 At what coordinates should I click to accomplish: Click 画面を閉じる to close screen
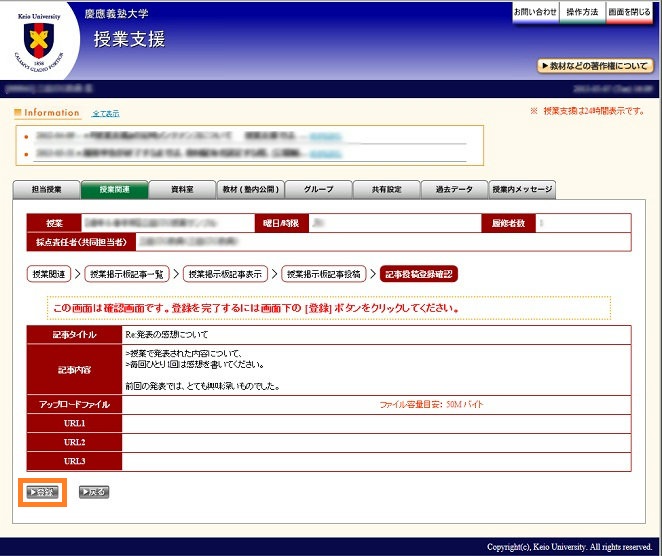coord(630,12)
